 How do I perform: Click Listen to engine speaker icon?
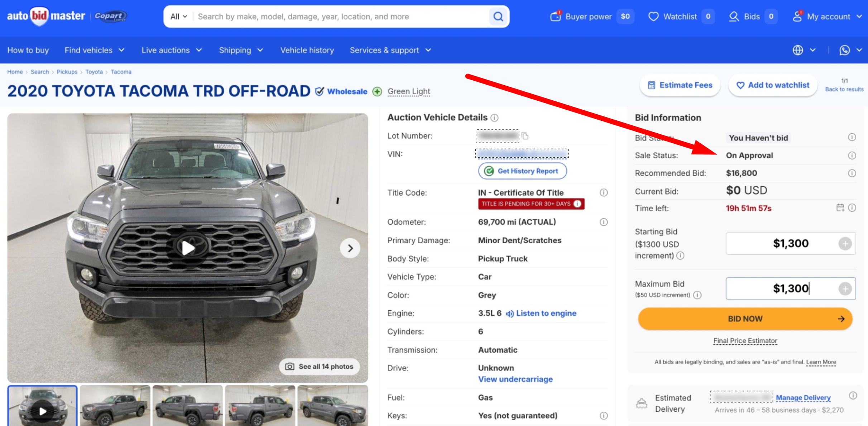pos(509,314)
